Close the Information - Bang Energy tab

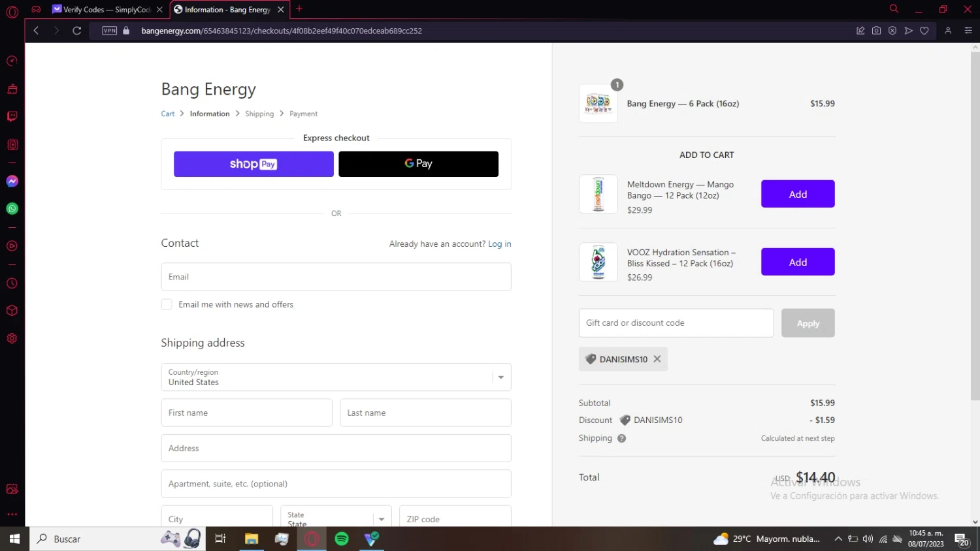281,9
